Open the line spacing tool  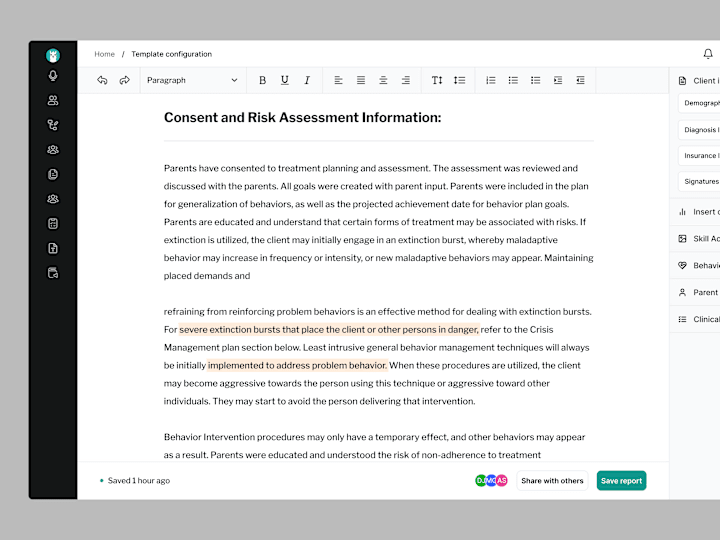click(460, 80)
